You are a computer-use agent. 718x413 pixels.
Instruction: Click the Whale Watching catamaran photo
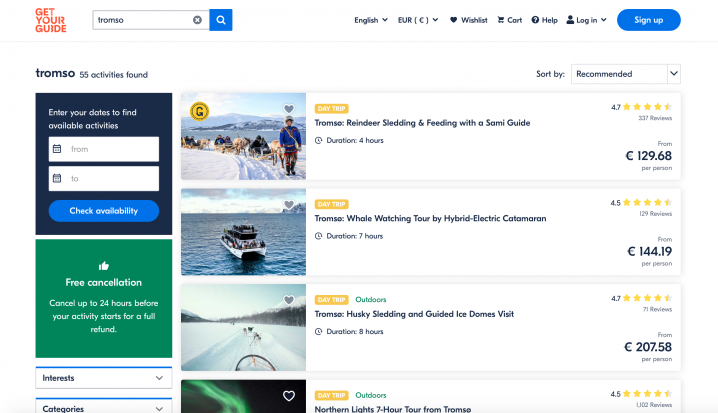[244, 232]
